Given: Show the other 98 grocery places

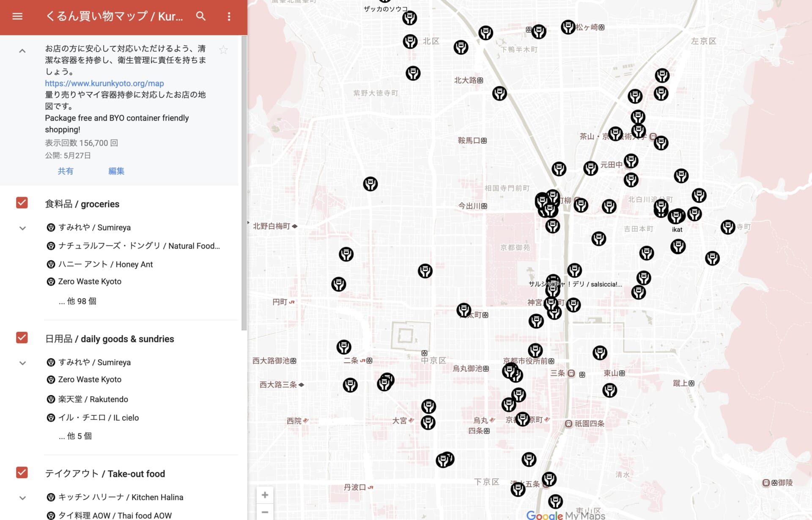Looking at the screenshot, I should pyautogui.click(x=77, y=301).
